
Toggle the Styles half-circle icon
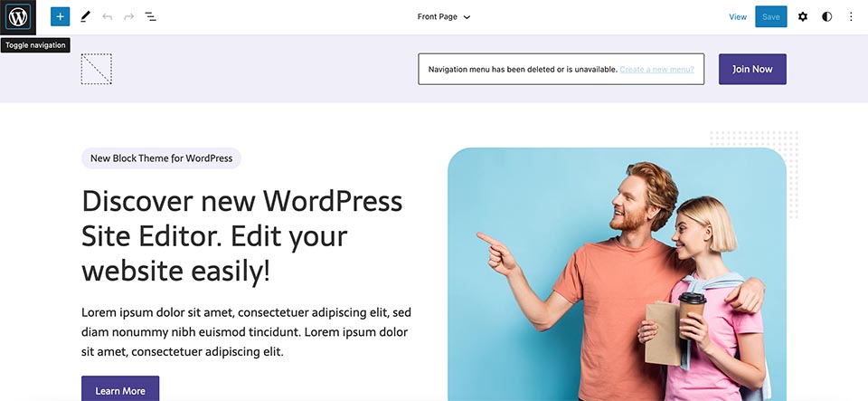pyautogui.click(x=827, y=17)
